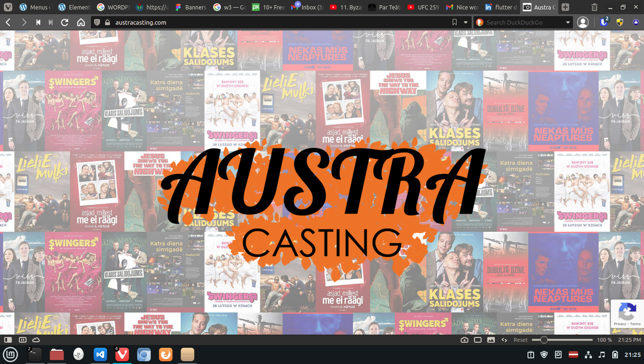The height and width of the screenshot is (364, 644).
Task: Open the window-shaped status bar icon
Action: coord(478,340)
